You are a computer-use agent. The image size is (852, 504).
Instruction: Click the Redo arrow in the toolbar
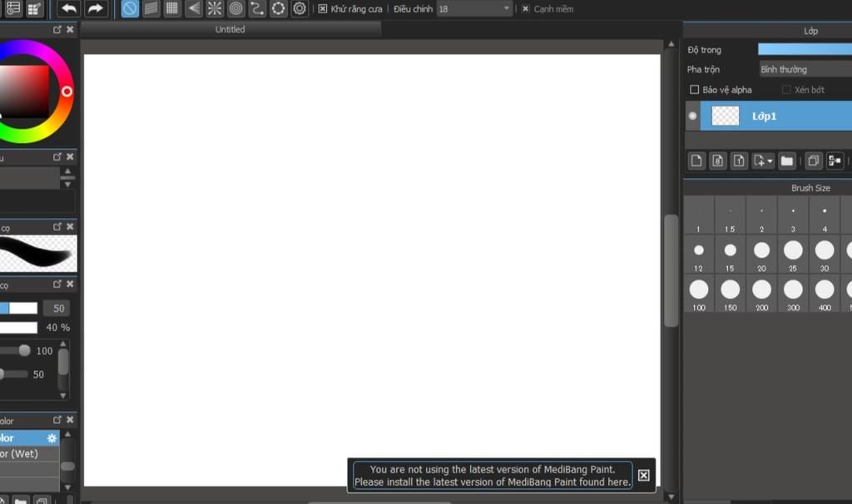pyautogui.click(x=95, y=8)
